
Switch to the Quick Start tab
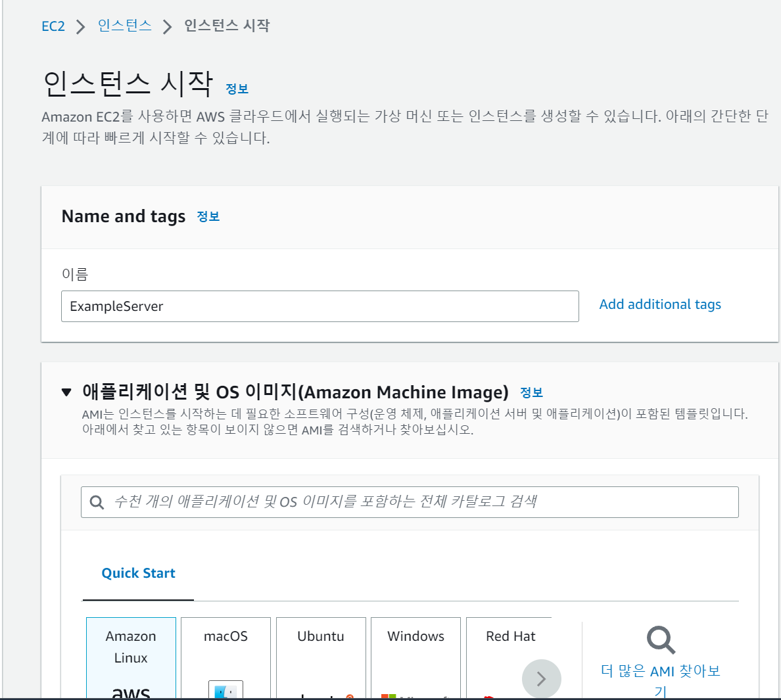click(x=139, y=573)
